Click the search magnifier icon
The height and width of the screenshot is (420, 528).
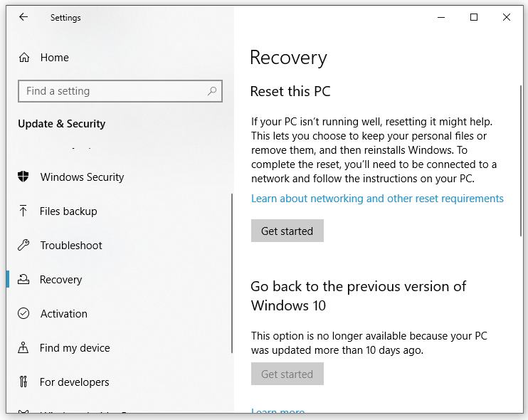pyautogui.click(x=212, y=90)
